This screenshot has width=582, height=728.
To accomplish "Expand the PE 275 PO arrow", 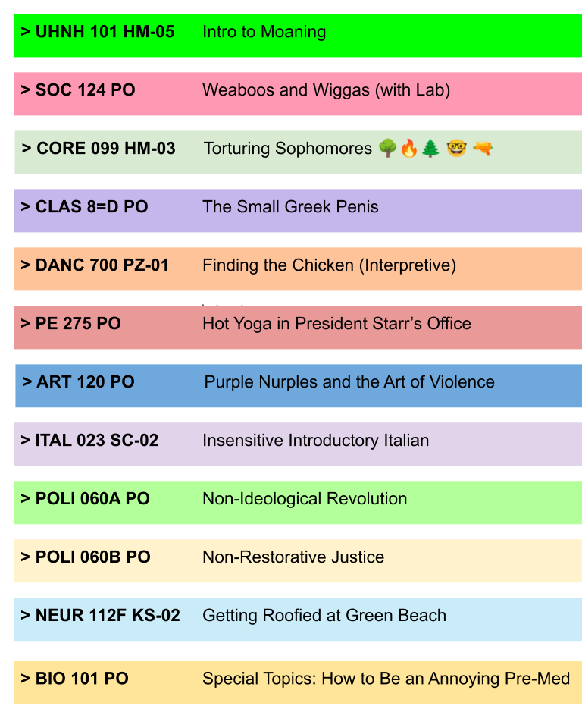I will point(26,324).
